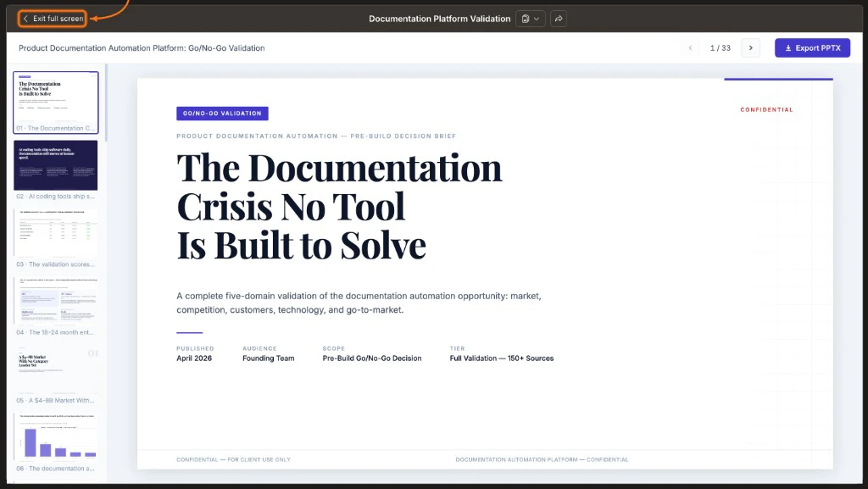The height and width of the screenshot is (489, 868).
Task: Open the share options icon
Action: coord(558,18)
